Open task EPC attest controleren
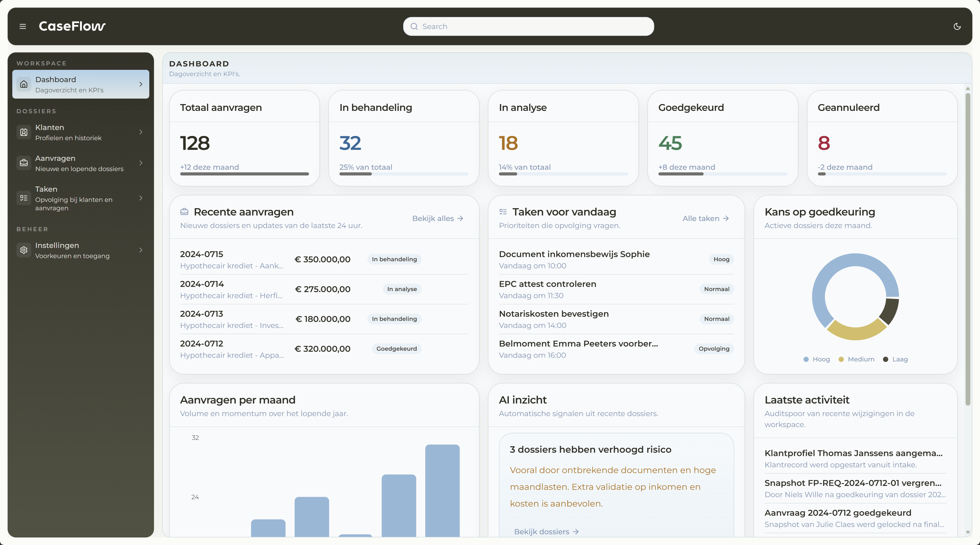Screen dimensions: 980x545 pos(616,289)
